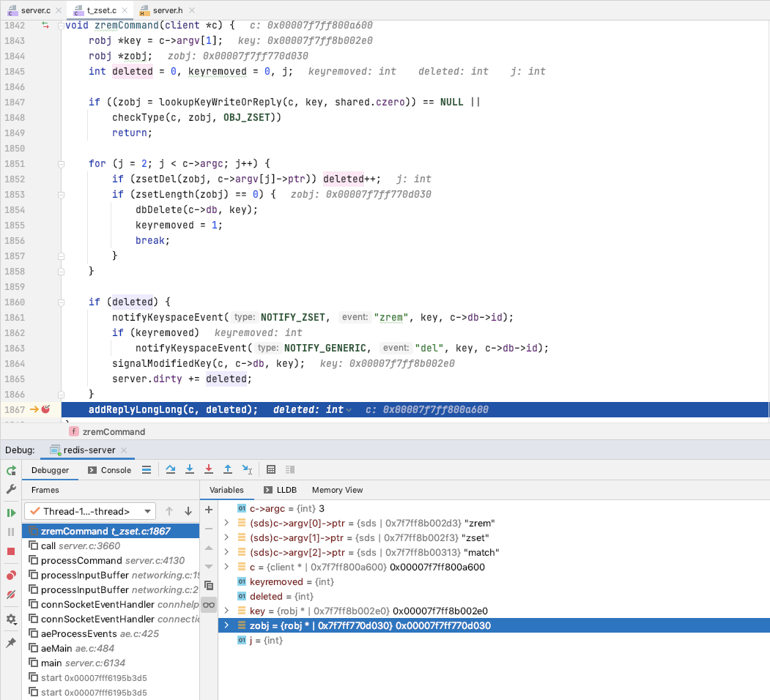Close the redis-server debug tab
Viewport: 770px width, 700px height.
(124, 450)
